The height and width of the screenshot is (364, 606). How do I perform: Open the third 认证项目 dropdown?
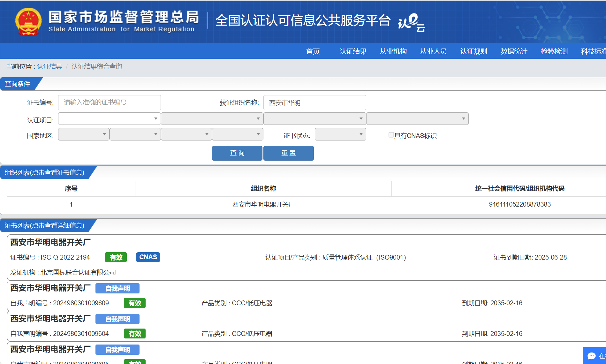(314, 119)
